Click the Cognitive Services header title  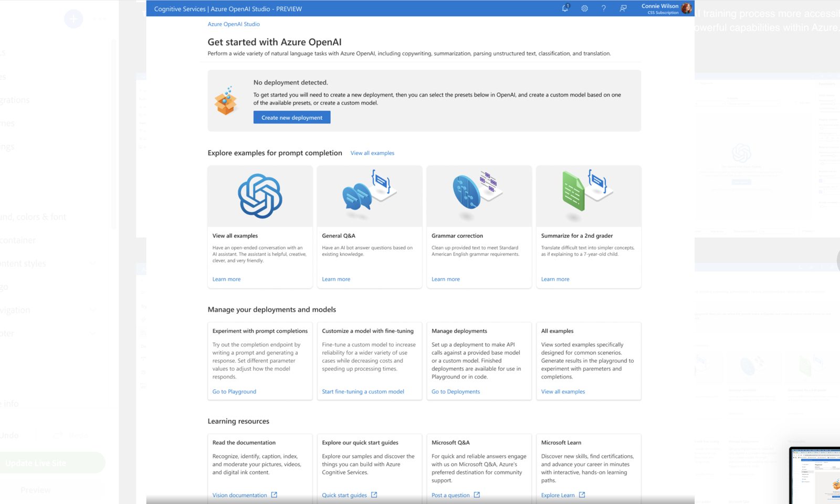[228, 9]
